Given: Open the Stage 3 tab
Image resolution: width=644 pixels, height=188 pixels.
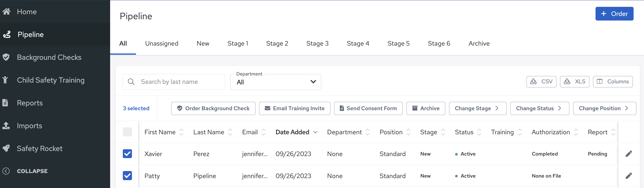Looking at the screenshot, I should click(317, 43).
